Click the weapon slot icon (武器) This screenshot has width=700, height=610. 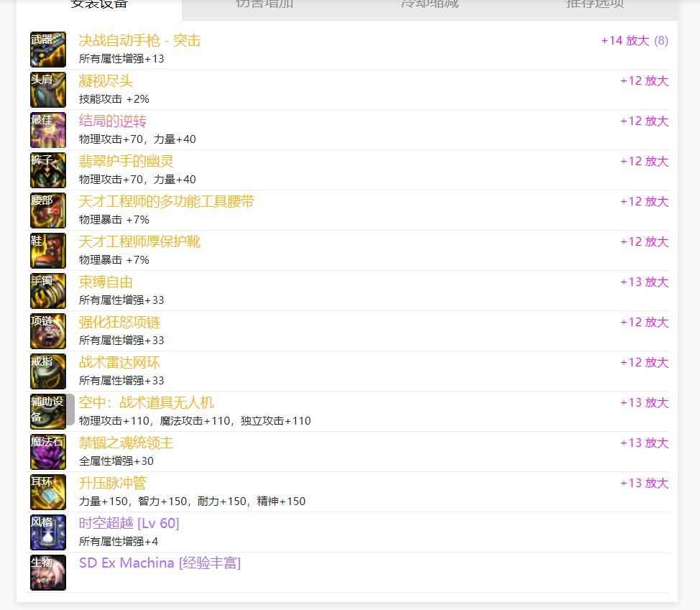tap(48, 50)
